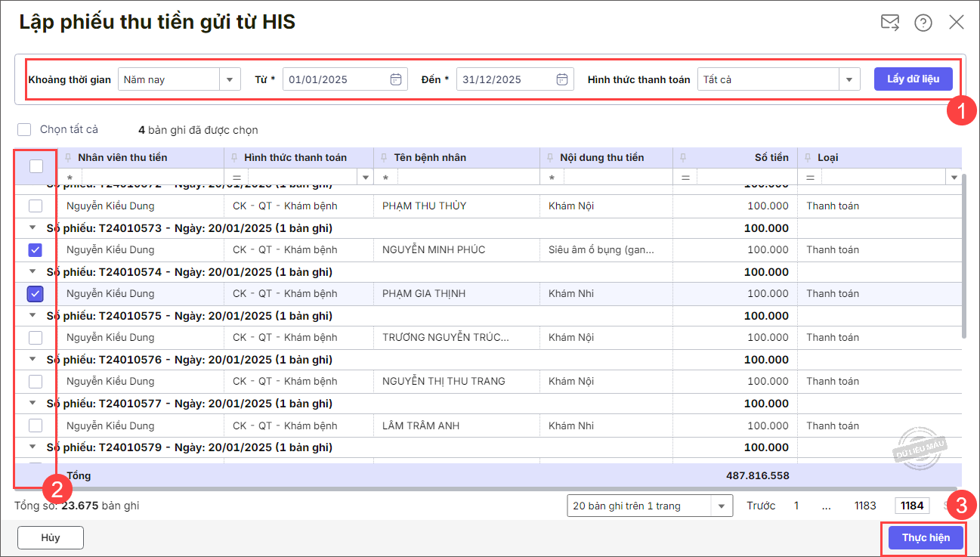Open the help question mark icon
This screenshot has height=557, width=980.
[x=923, y=23]
